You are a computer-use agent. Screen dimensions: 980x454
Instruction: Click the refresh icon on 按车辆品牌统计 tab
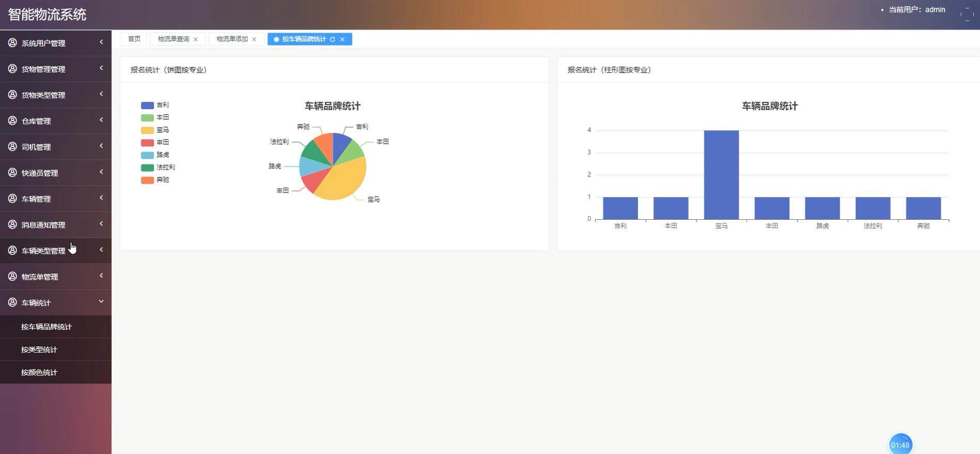[x=333, y=39]
